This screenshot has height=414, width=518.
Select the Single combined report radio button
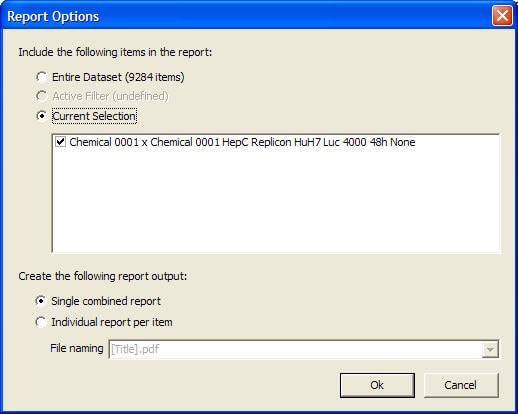(41, 301)
